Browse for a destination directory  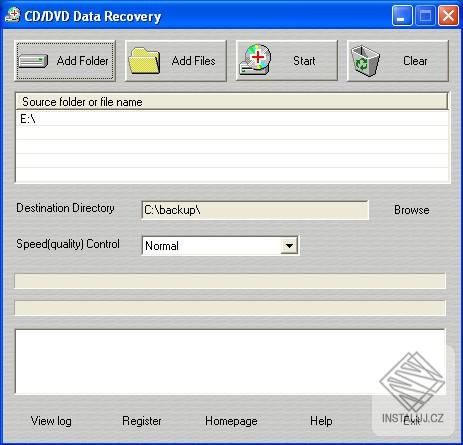412,210
